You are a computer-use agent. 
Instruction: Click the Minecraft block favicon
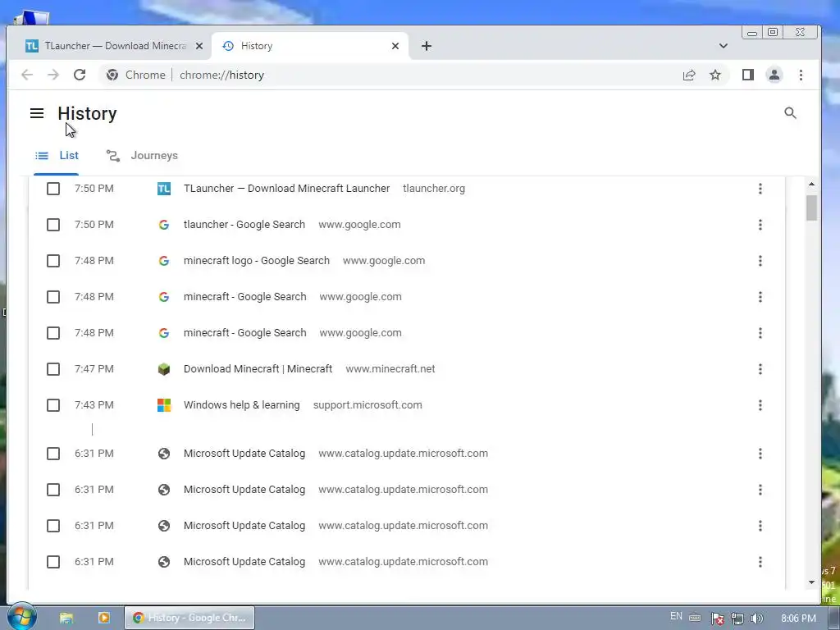(x=164, y=369)
